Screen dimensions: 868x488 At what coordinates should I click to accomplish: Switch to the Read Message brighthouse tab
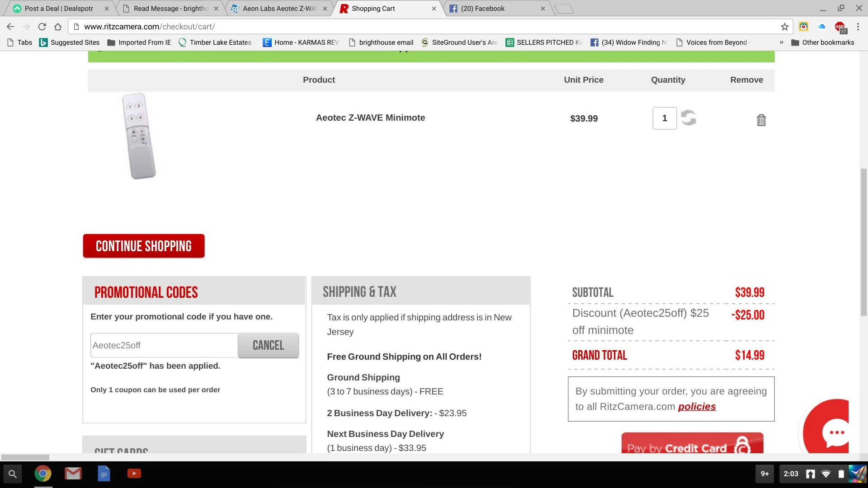coord(171,9)
